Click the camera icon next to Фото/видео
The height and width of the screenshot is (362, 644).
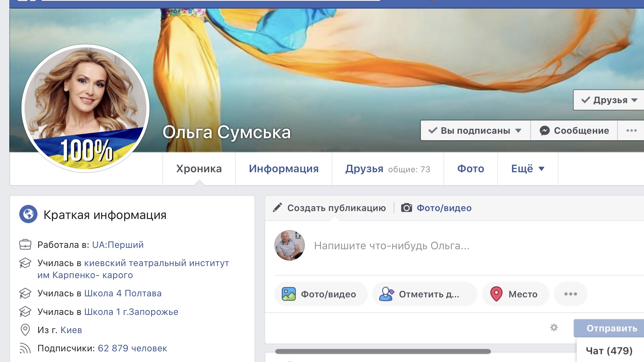(406, 208)
